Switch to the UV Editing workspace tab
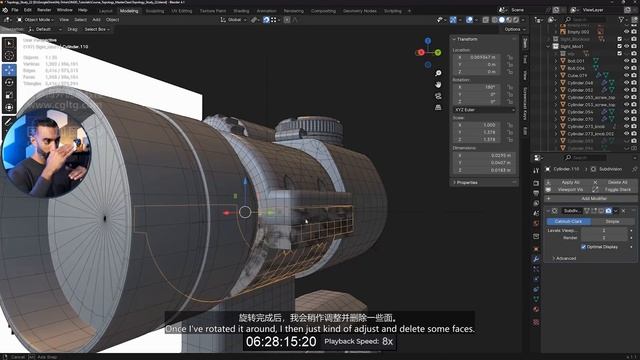The height and width of the screenshot is (360, 640). pyautogui.click(x=182, y=11)
